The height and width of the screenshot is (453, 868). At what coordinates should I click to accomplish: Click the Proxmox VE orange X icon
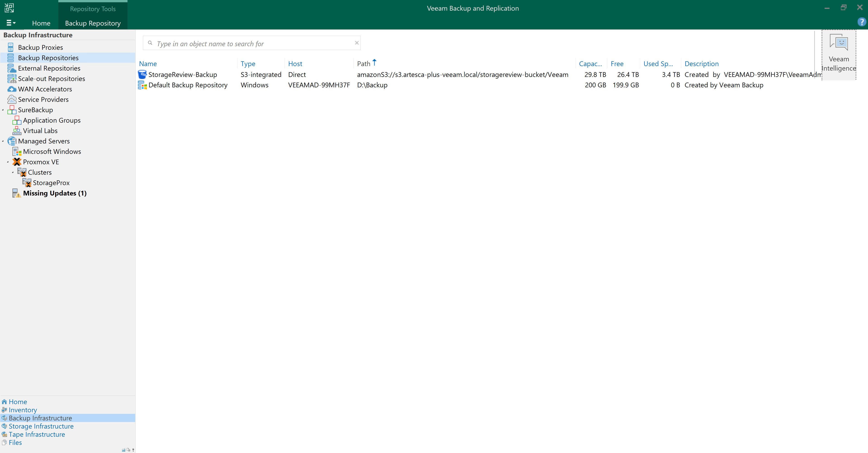pos(17,162)
